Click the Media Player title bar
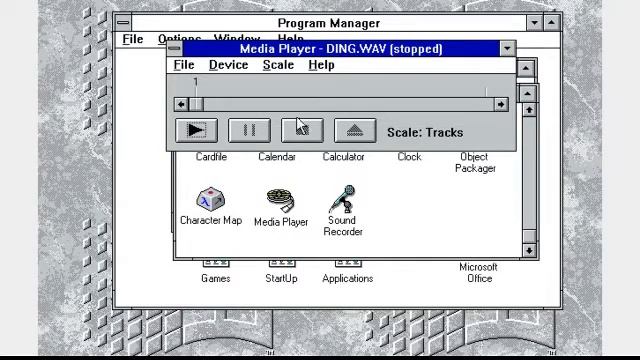This screenshot has width=640, height=360. click(x=341, y=49)
